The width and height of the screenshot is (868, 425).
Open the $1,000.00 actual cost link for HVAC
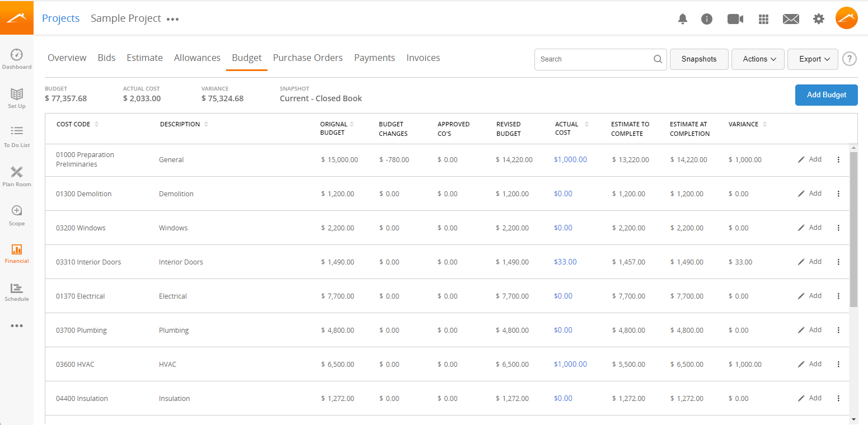(570, 364)
